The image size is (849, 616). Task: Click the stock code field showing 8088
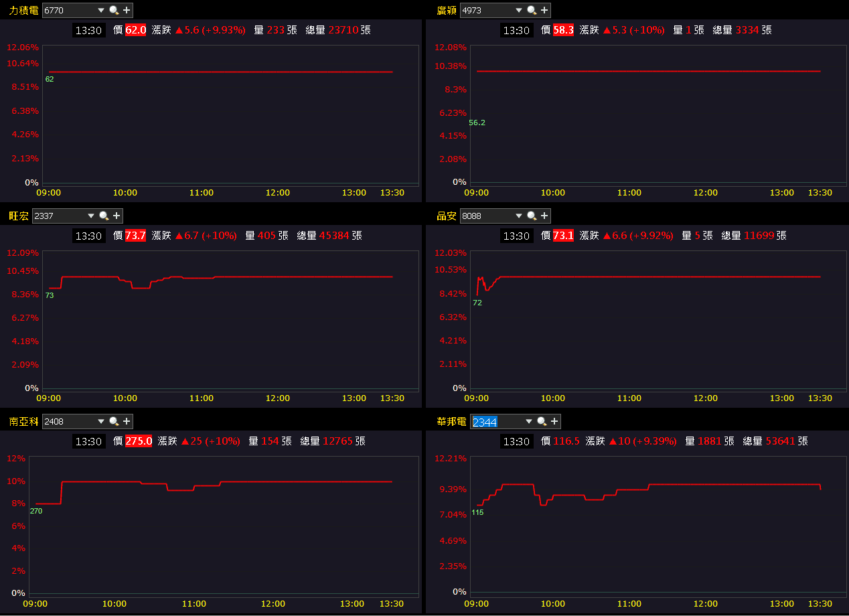(486, 216)
